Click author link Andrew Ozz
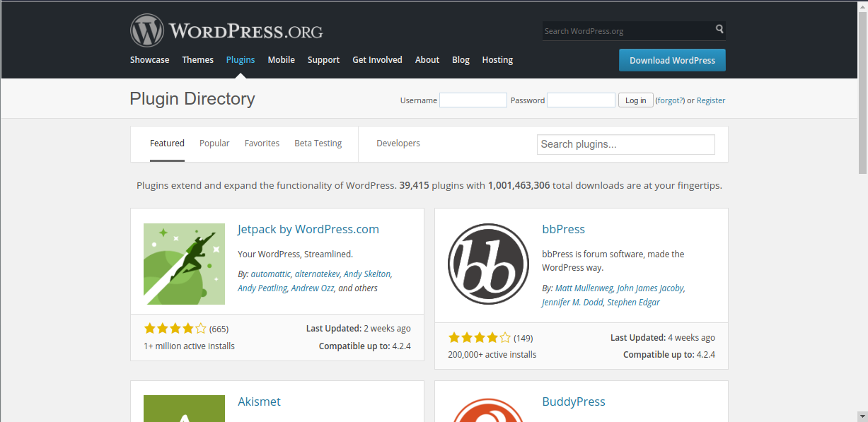The width and height of the screenshot is (868, 422). pos(313,288)
